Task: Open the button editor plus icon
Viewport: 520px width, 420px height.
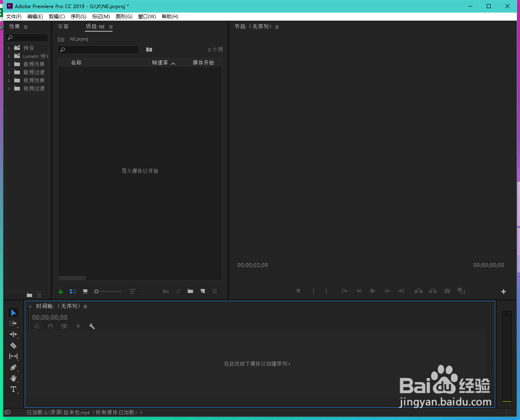Action: pos(503,291)
